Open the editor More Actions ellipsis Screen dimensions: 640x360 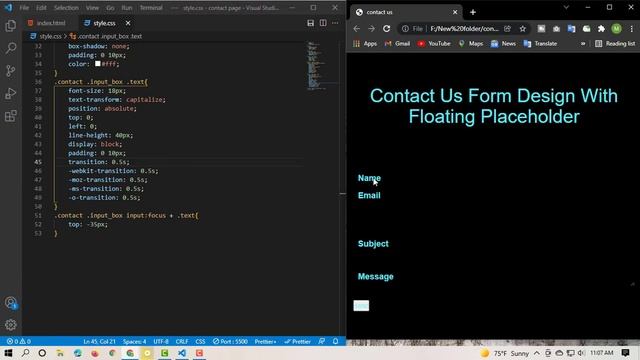pos(335,23)
